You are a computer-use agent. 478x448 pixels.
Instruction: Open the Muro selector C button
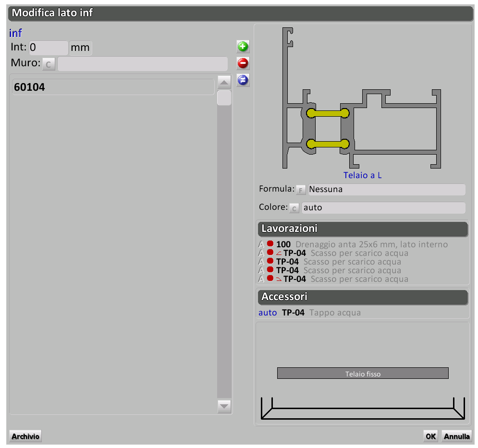(49, 64)
